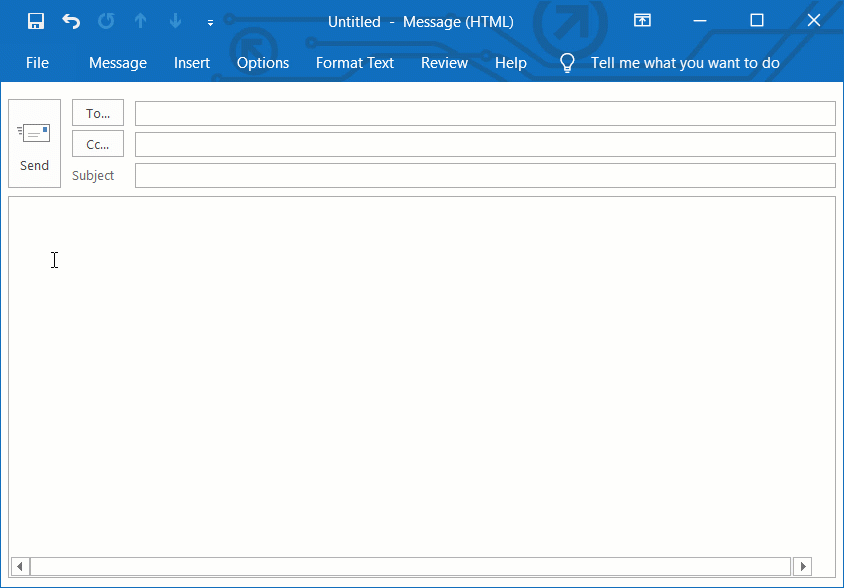Select the Message ribbon tab
This screenshot has height=588, width=844.
click(117, 62)
